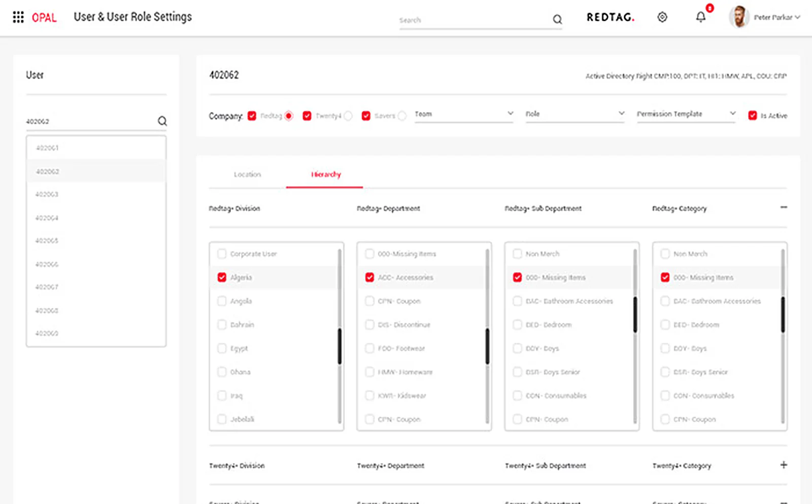This screenshot has width=812, height=504.
Task: Select the Hierarchy tab
Action: (x=326, y=174)
